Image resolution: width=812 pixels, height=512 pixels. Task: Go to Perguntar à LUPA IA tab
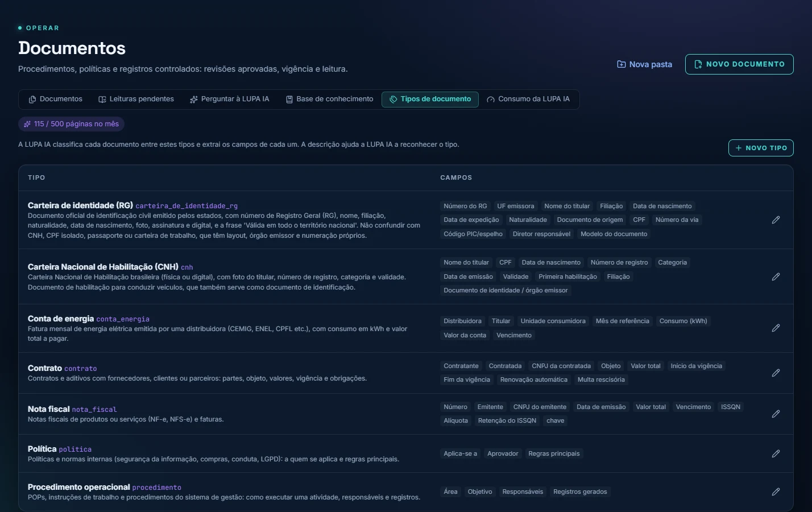click(x=230, y=99)
